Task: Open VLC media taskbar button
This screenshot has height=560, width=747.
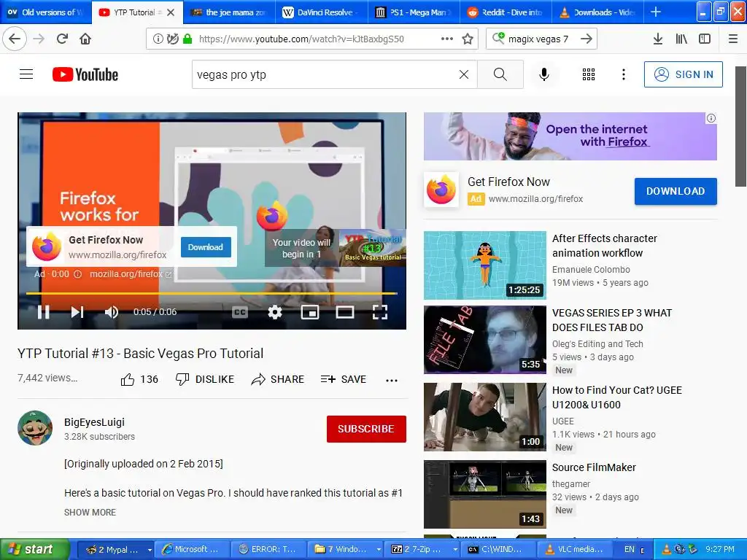Action: pyautogui.click(x=575, y=550)
